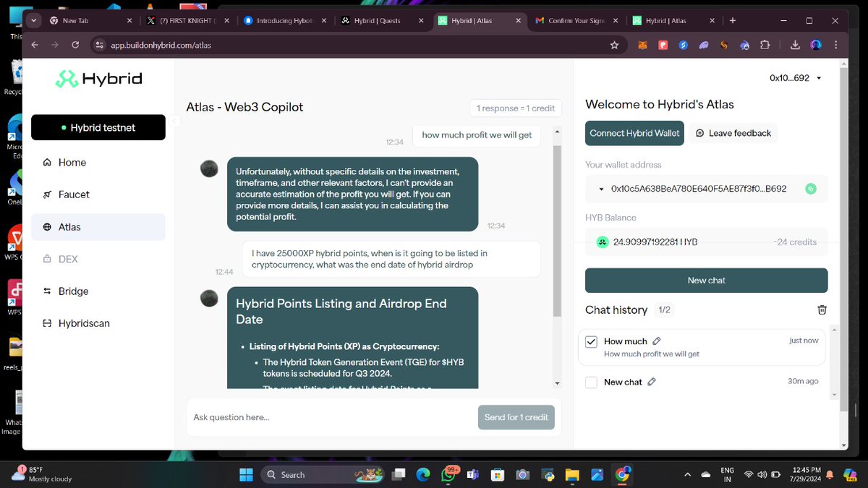Click the 24.90997192281 HYB balance
The image size is (868, 488).
655,242
